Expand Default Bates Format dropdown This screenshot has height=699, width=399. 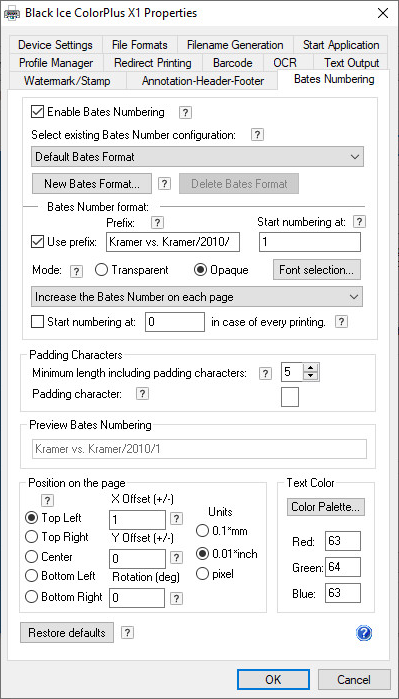pyautogui.click(x=198, y=157)
